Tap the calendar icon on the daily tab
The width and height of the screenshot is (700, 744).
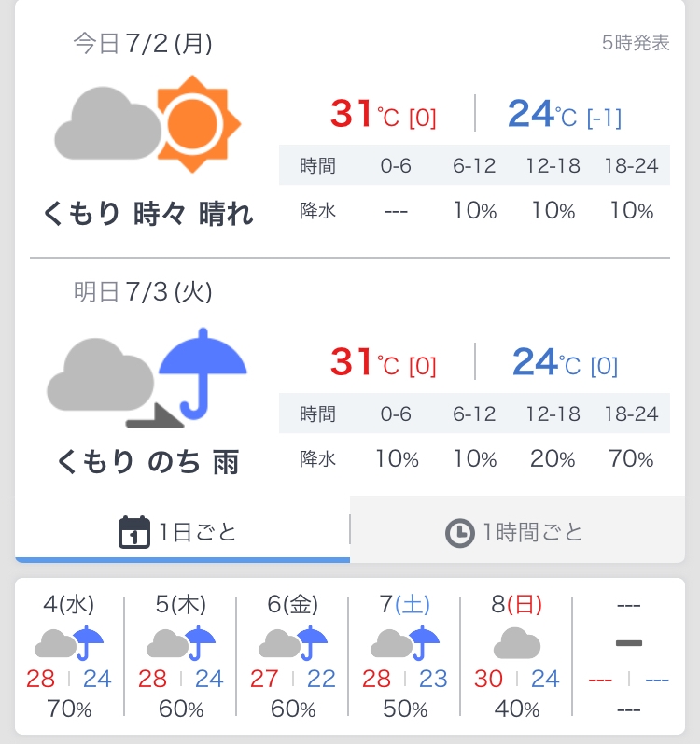click(x=134, y=532)
